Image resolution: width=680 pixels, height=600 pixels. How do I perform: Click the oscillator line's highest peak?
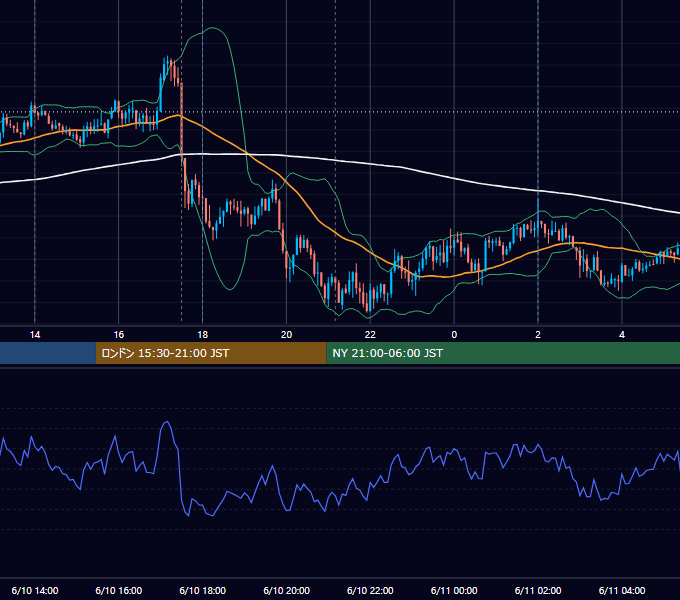coord(167,421)
